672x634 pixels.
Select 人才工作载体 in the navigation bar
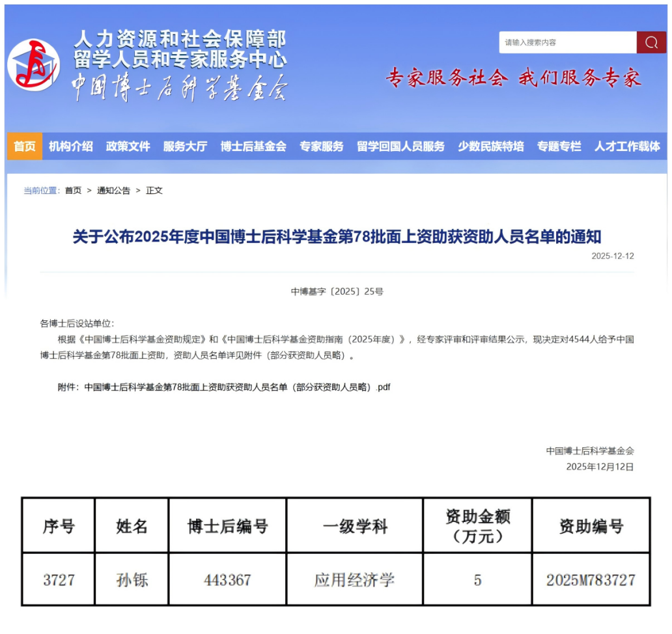[627, 146]
